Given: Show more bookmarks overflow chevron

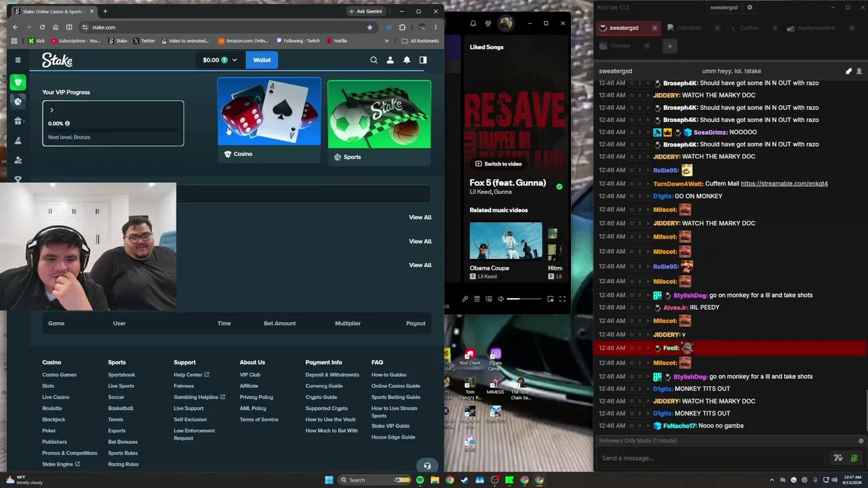Looking at the screenshot, I should tap(387, 41).
